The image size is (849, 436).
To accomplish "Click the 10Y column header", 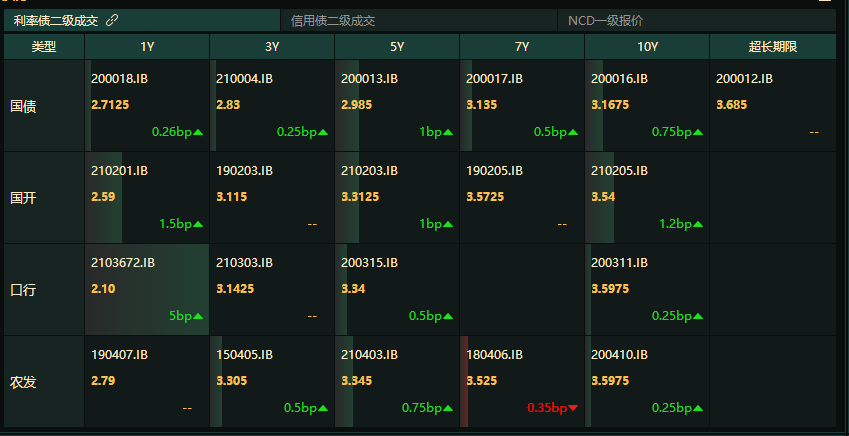I will [x=647, y=47].
